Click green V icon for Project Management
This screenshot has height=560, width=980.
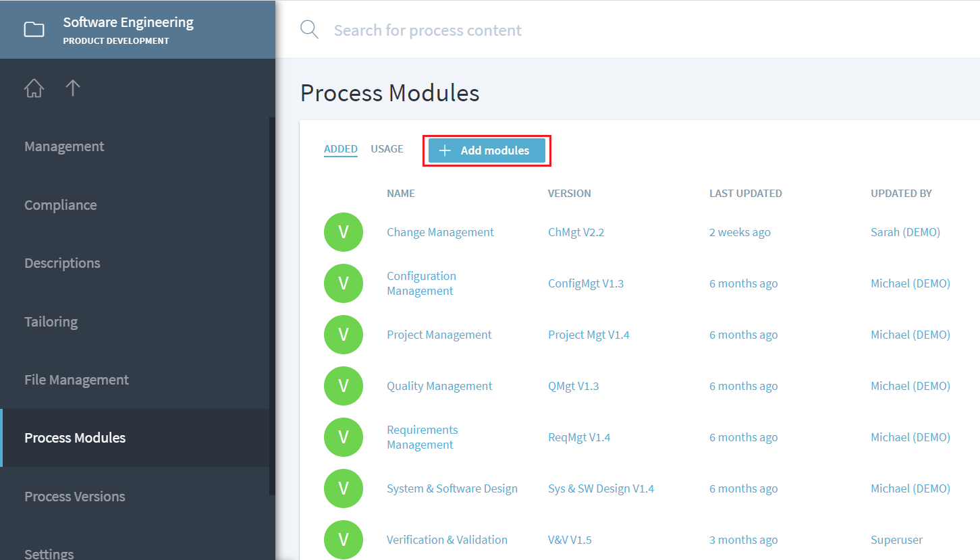pyautogui.click(x=343, y=335)
